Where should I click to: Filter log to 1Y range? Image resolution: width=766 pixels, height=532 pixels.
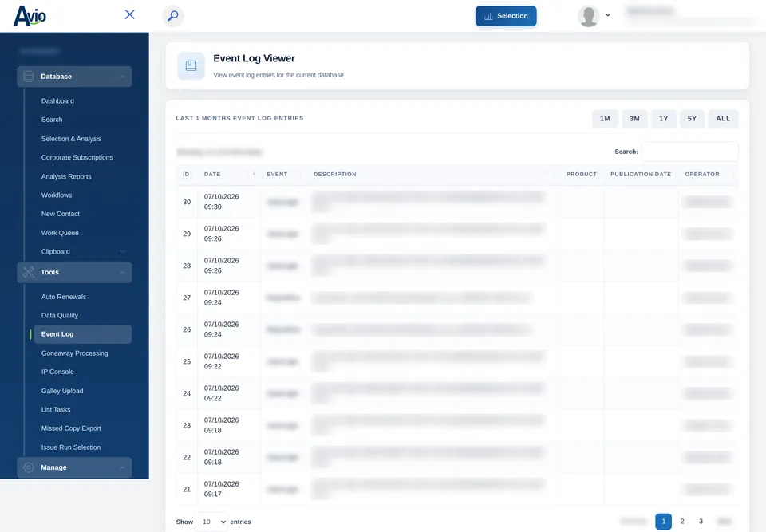click(663, 119)
